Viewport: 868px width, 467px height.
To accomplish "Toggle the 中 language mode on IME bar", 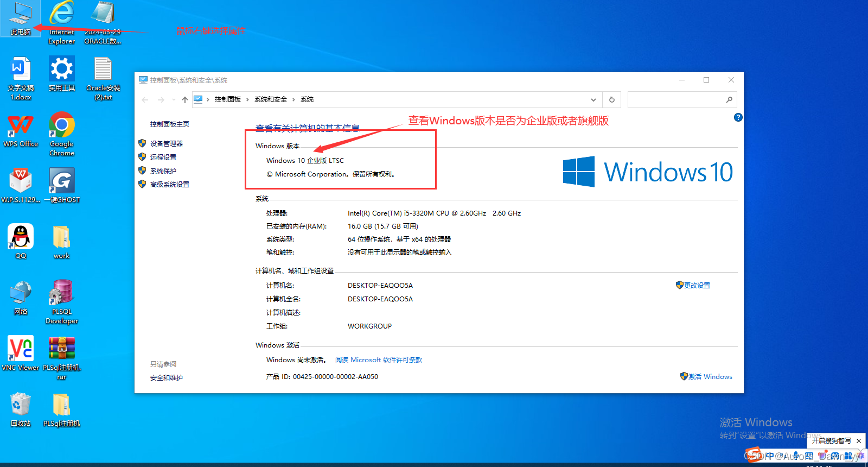I will (x=770, y=456).
